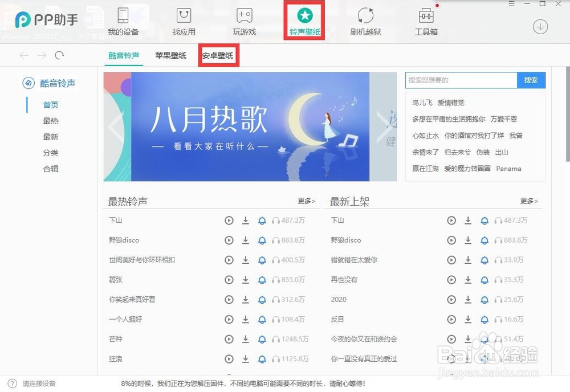Click the PP助手 logo
This screenshot has width=570, height=392.
coord(47,19)
